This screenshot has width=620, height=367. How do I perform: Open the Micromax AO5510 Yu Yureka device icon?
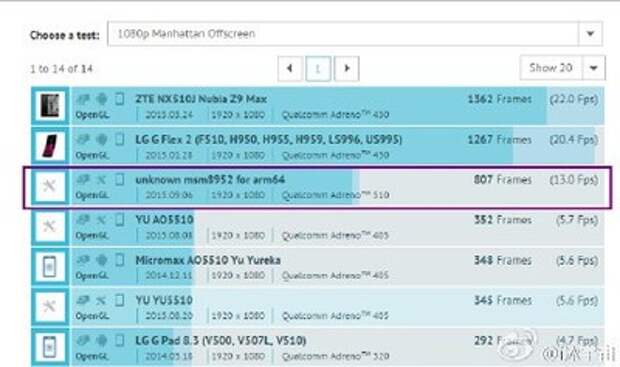pyautogui.click(x=50, y=267)
